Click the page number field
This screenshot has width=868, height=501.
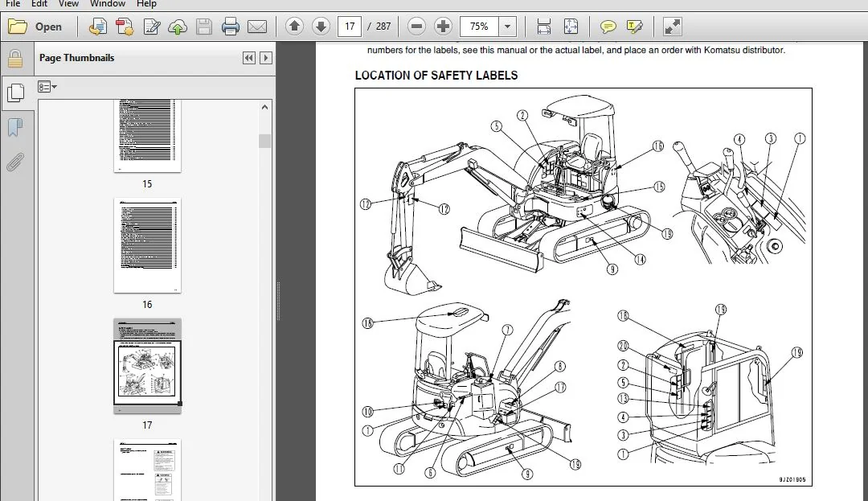[350, 26]
